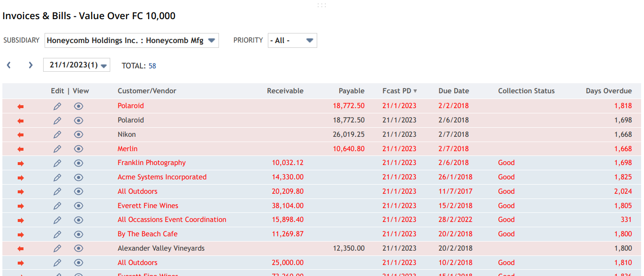Open Alexander Valley Vineyards vendor link
This screenshot has width=644, height=276.
coord(161,248)
